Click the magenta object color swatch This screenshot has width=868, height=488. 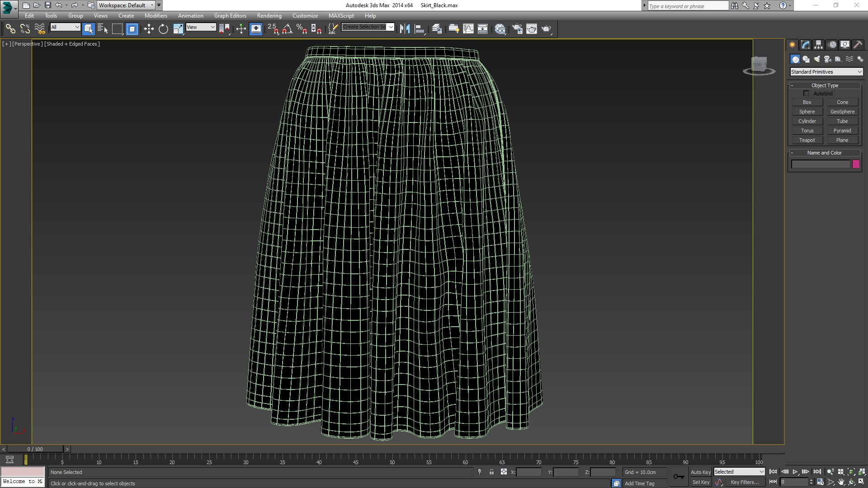[x=856, y=164]
